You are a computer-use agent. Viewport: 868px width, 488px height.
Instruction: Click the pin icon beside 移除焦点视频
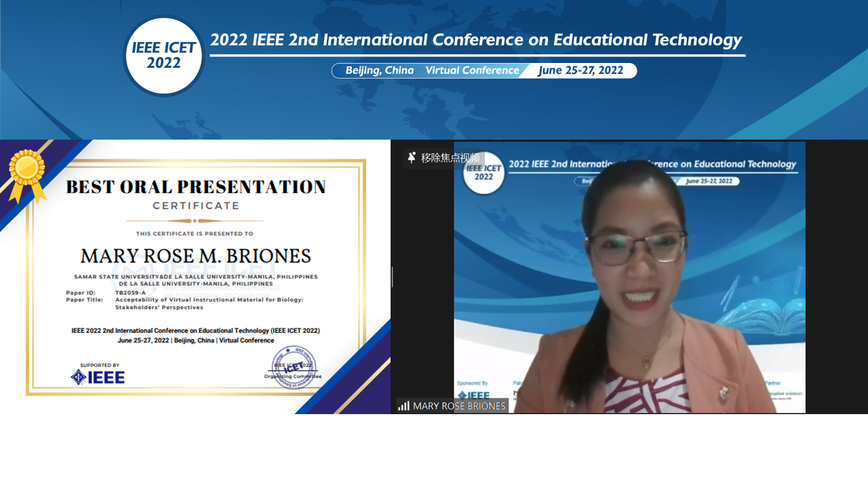coord(411,158)
